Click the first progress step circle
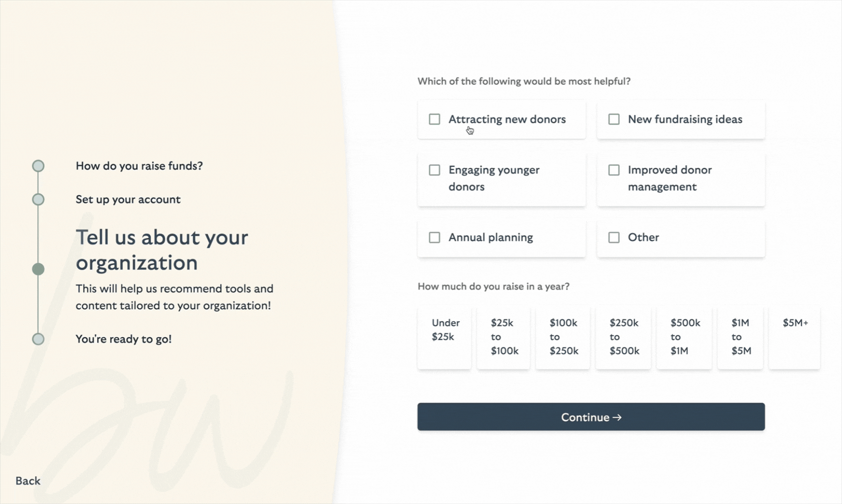Viewport: 842px width, 504px height. [38, 166]
